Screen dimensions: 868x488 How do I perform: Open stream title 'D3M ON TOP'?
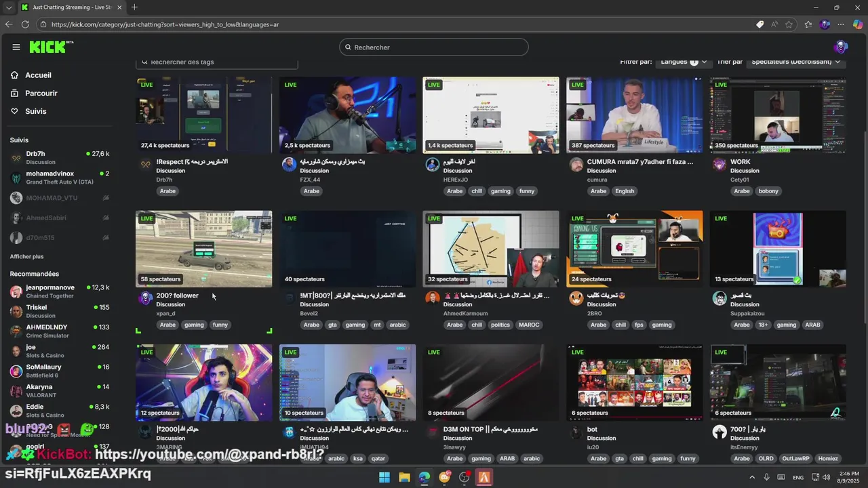coord(490,430)
